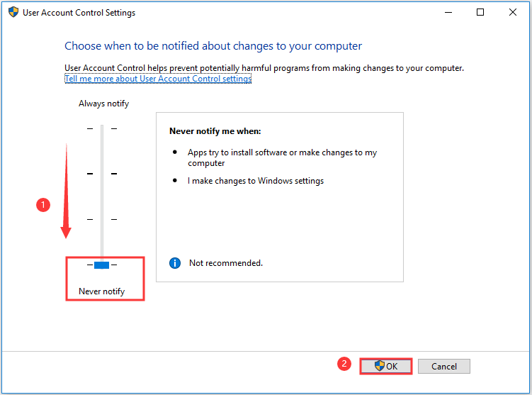This screenshot has height=395, width=532.
Task: Click the 'User Account Control Settings' window title
Action: [x=79, y=13]
